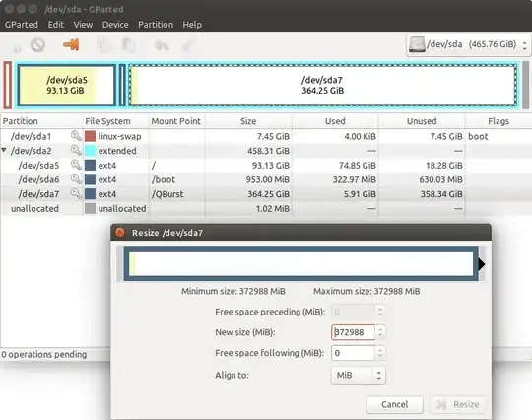Viewport: 532px width, 420px height.
Task: Close the Resize /dev/sda7 dialog
Action: [119, 233]
